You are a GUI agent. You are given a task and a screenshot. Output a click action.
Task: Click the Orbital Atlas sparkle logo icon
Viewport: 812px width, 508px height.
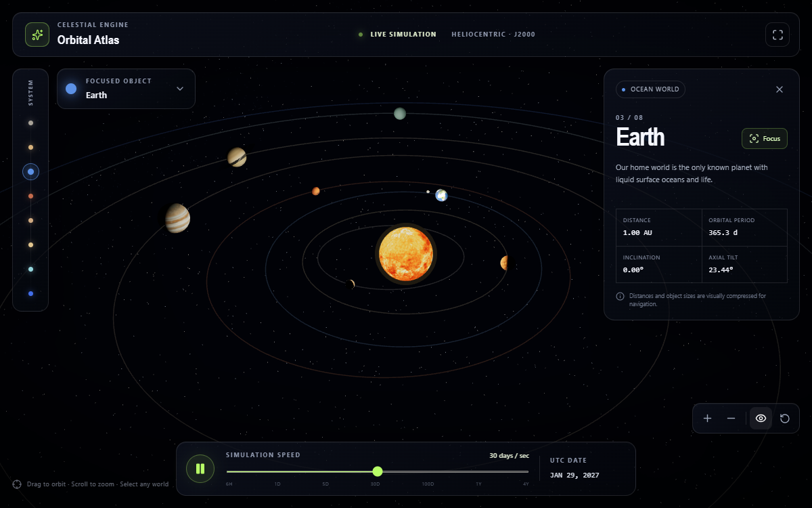click(37, 35)
